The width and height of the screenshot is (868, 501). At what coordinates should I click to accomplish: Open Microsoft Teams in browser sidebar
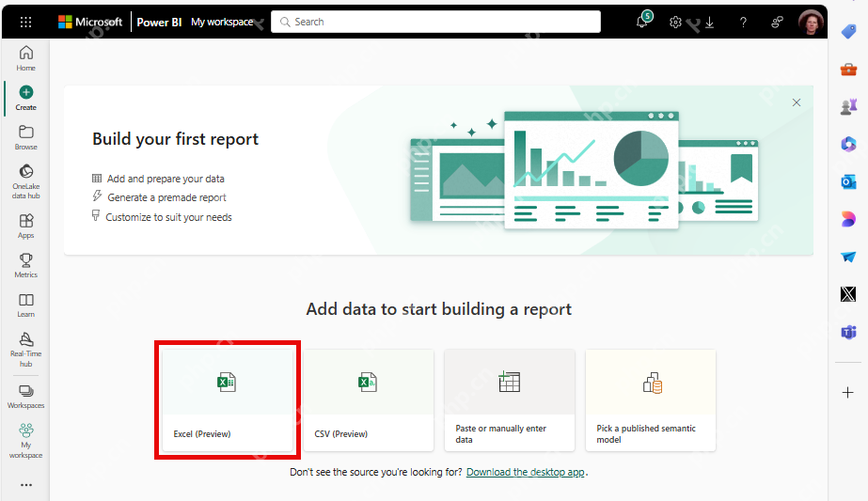848,332
